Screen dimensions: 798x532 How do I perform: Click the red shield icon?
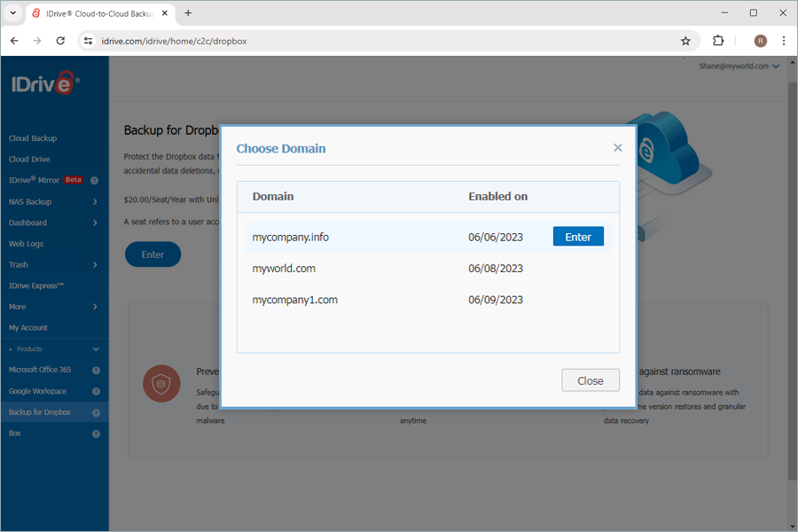pyautogui.click(x=161, y=383)
